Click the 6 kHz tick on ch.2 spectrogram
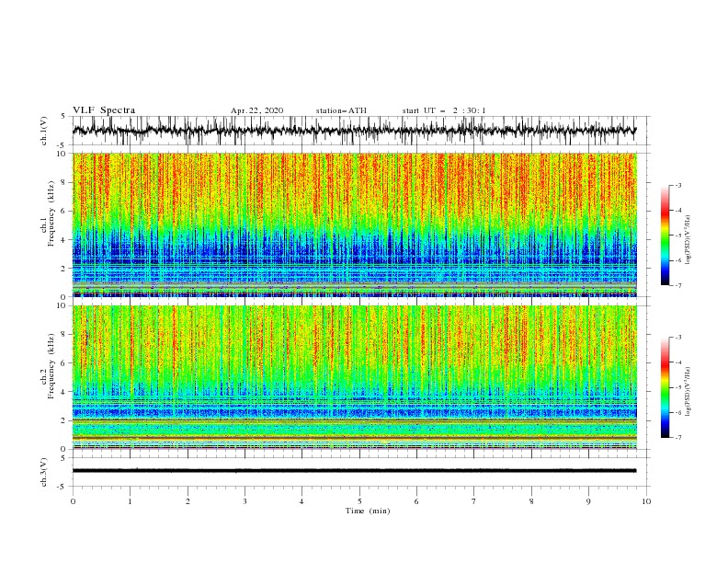 (x=63, y=363)
